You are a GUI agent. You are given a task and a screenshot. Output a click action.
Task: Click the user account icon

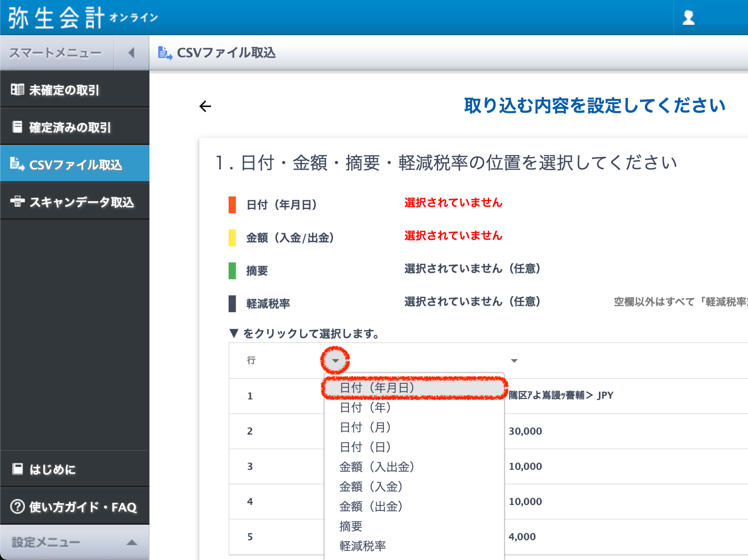click(688, 18)
